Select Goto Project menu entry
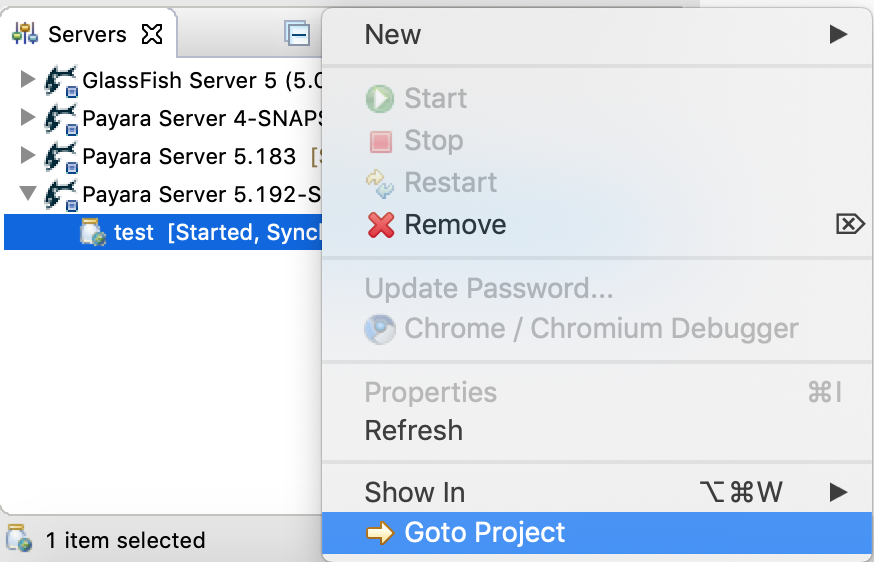Image resolution: width=874 pixels, height=562 pixels. (485, 533)
